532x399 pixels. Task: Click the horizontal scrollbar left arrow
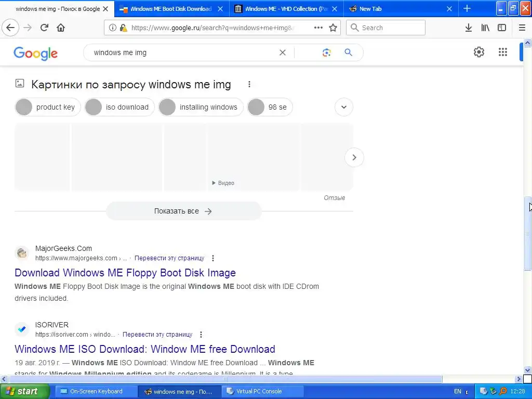pyautogui.click(x=4, y=379)
